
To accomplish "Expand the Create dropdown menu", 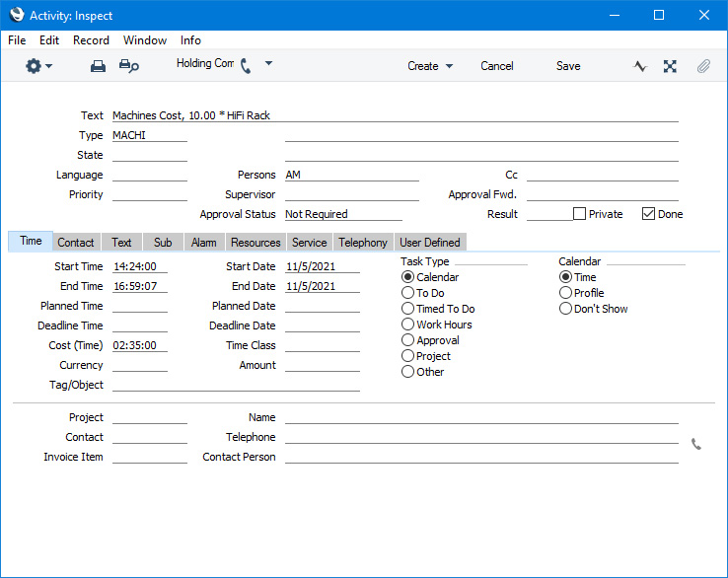I will coord(430,66).
